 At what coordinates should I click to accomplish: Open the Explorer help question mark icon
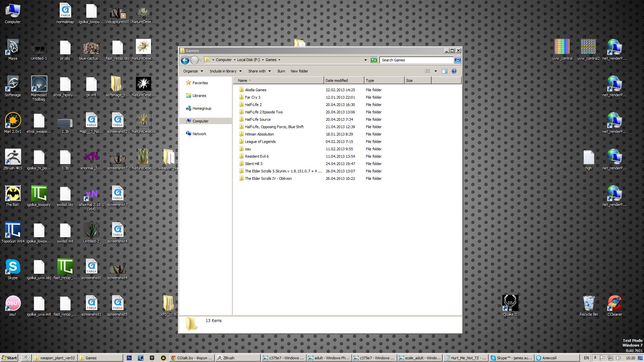pyautogui.click(x=454, y=71)
